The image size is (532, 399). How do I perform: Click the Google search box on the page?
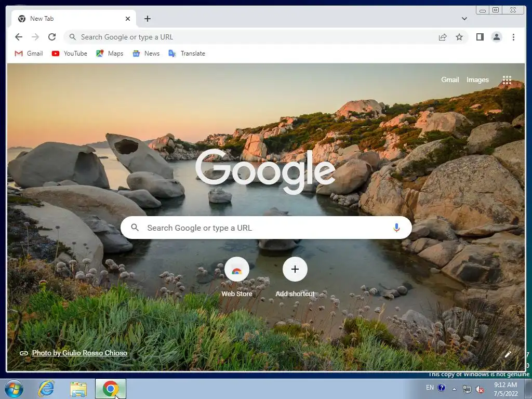(266, 228)
